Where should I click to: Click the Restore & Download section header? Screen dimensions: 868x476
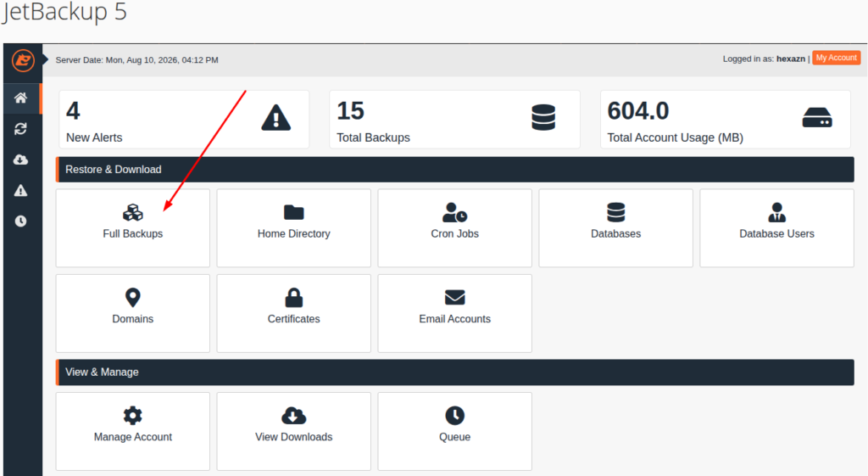tap(454, 170)
